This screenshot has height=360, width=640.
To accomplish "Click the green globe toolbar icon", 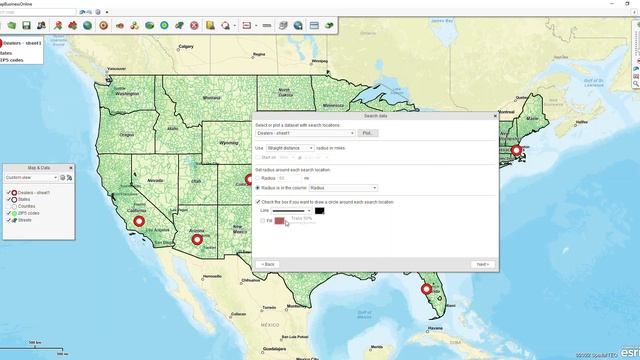I will (87, 25).
